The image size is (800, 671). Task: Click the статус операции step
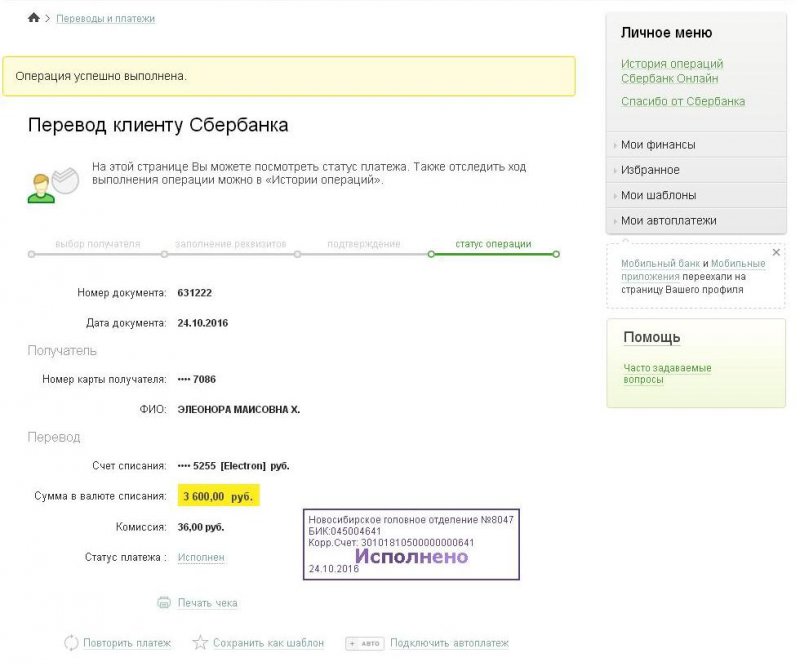[x=493, y=244]
